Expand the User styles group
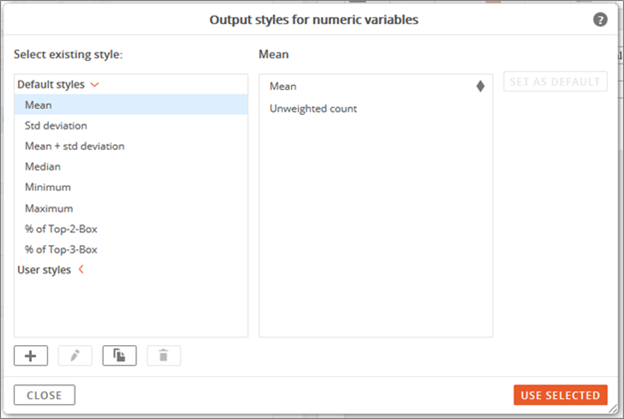 point(81,269)
